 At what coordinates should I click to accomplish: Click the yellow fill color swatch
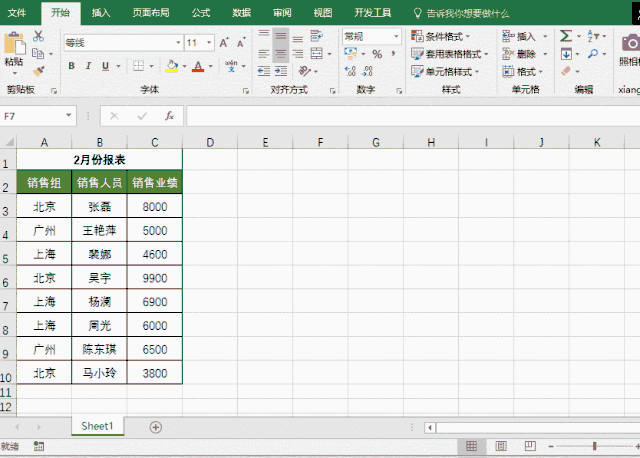coord(171,66)
